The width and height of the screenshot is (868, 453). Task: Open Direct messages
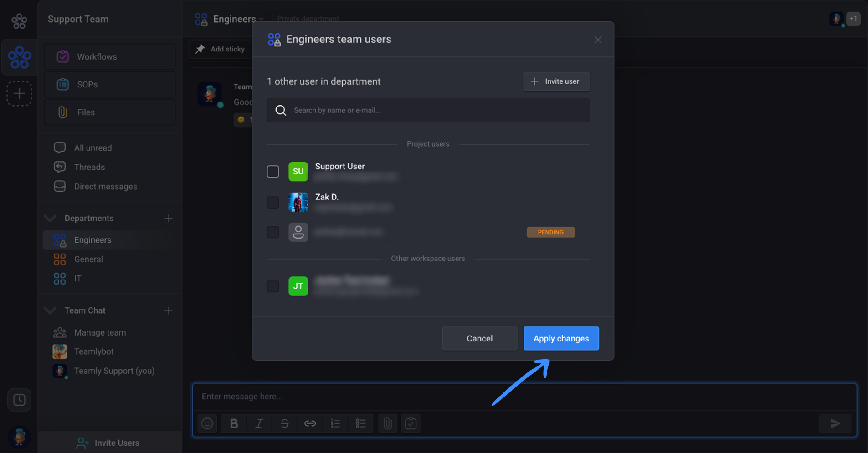(x=105, y=187)
